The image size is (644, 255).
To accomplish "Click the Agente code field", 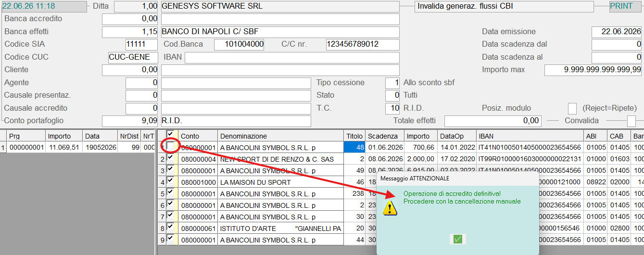I will [x=141, y=83].
